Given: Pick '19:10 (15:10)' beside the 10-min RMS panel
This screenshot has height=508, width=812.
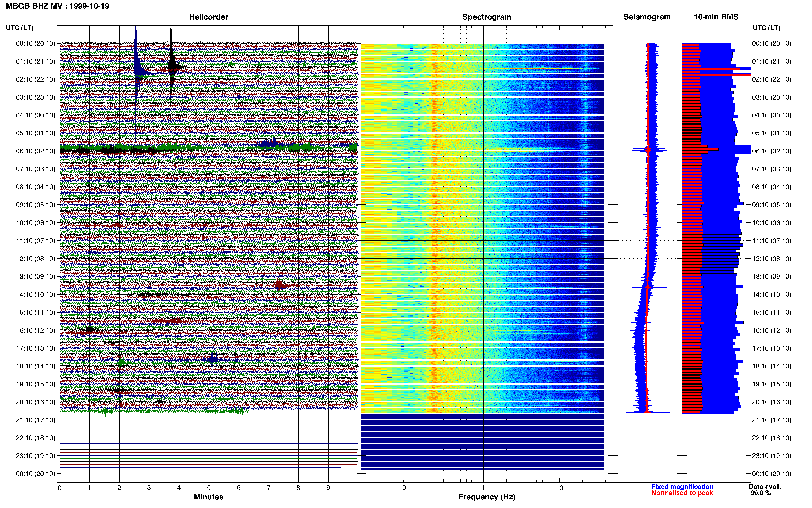Looking at the screenshot, I should tap(772, 384).
